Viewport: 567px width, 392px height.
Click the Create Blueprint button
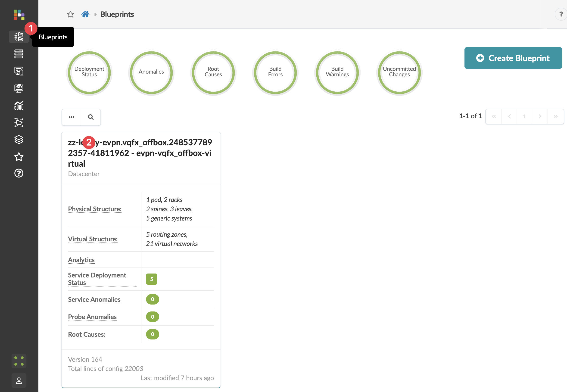513,58
